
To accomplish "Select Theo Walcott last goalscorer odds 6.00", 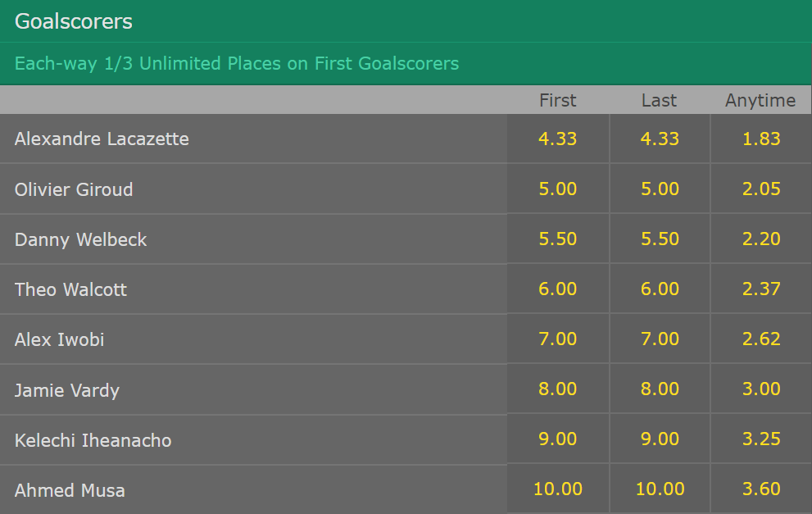I will pyautogui.click(x=660, y=289).
